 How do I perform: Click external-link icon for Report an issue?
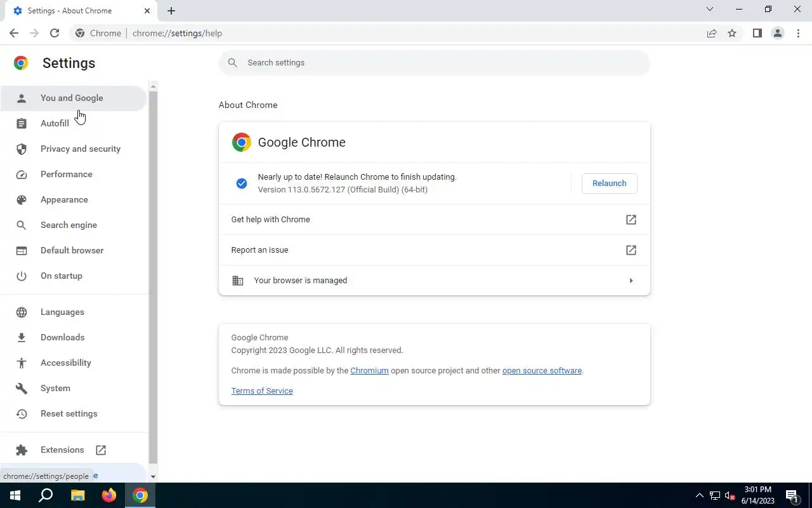pyautogui.click(x=631, y=250)
